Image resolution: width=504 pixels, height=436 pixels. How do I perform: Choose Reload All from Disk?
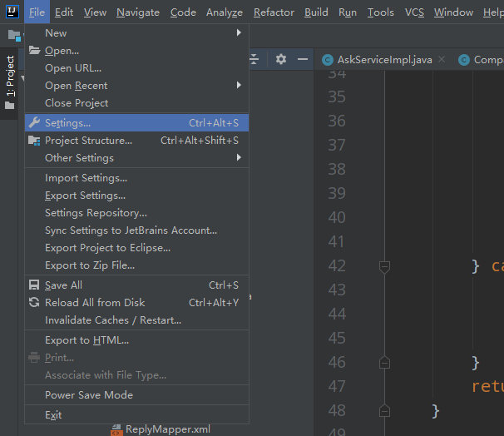136,302
